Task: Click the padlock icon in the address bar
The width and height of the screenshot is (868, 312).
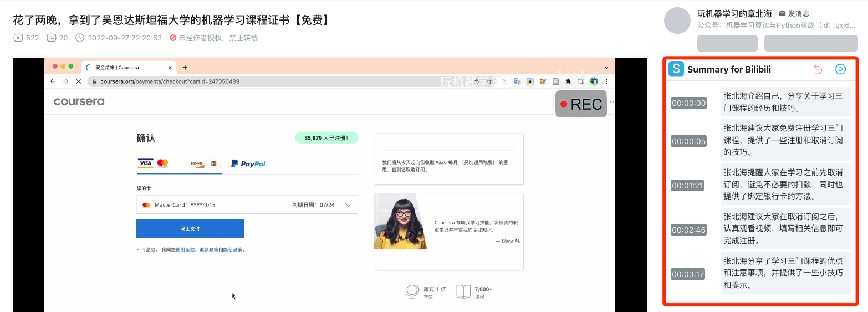Action: (x=95, y=81)
